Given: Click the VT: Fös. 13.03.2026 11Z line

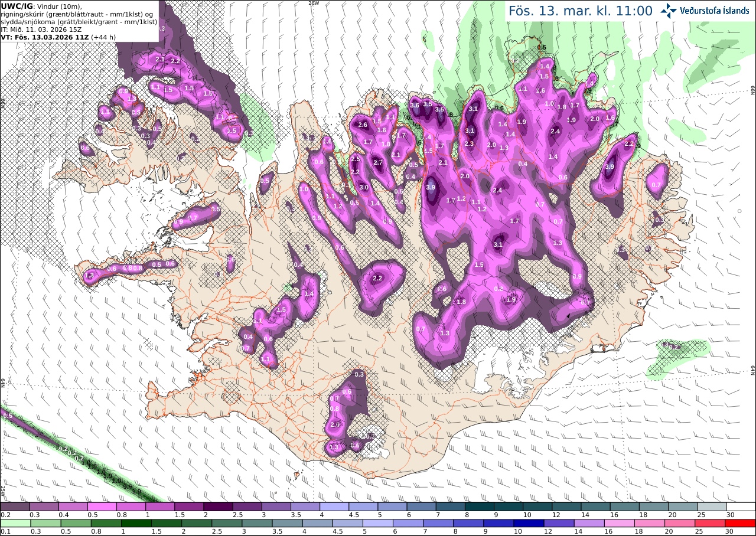Looking at the screenshot, I should pyautogui.click(x=58, y=37).
